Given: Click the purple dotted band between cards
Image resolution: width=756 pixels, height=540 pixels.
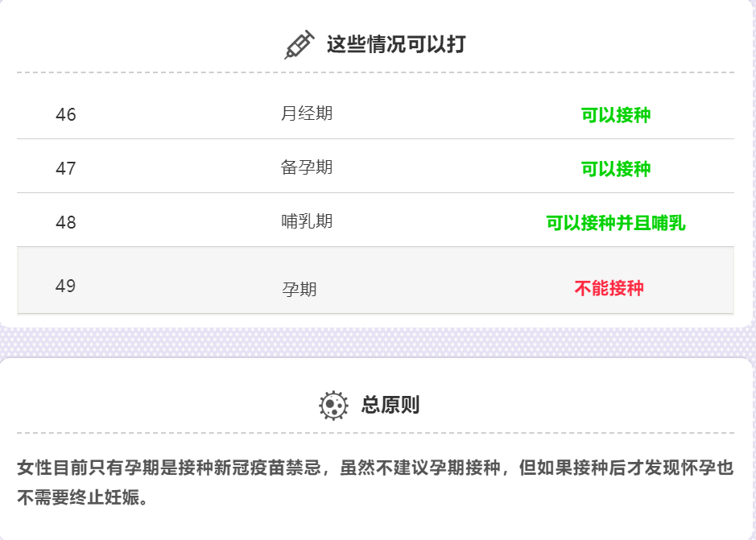Looking at the screenshot, I should (x=377, y=343).
